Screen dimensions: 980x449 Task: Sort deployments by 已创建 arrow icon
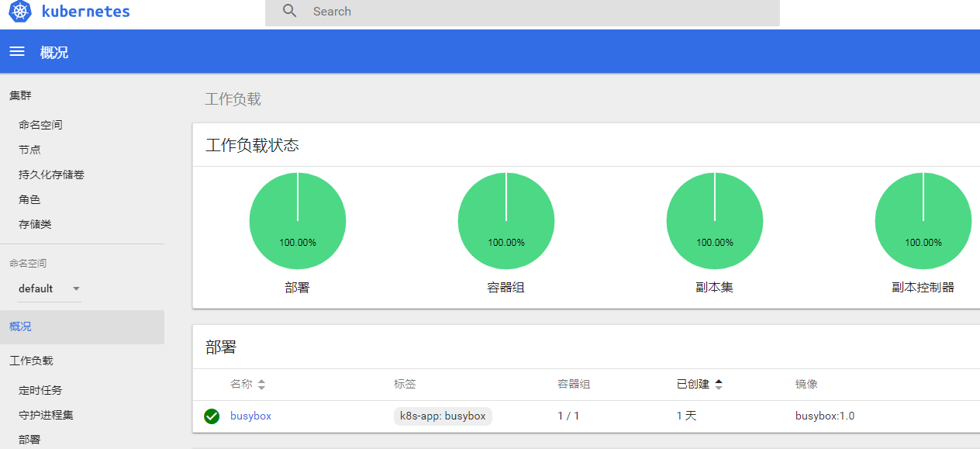tap(719, 385)
